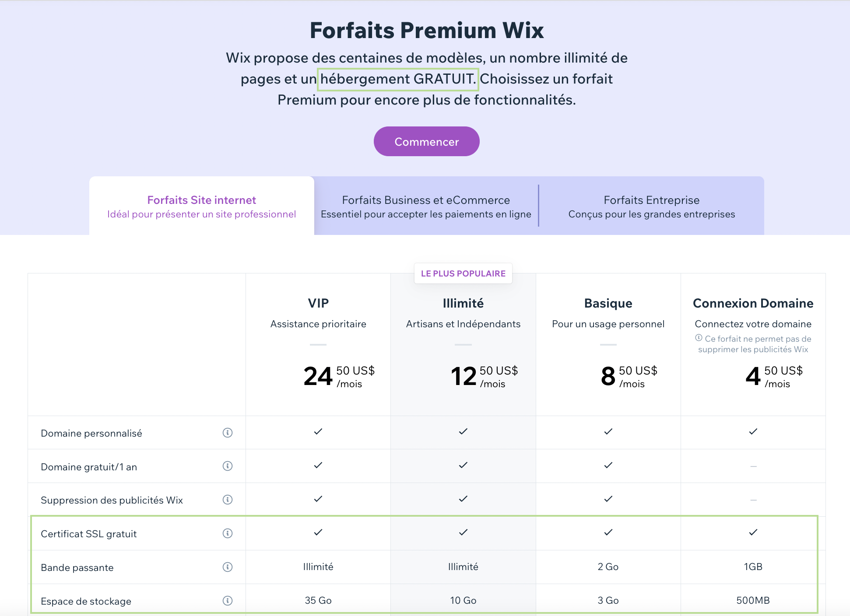The width and height of the screenshot is (850, 616).
Task: Click the highlighted hébergement GRATUIT text
Action: tap(398, 79)
